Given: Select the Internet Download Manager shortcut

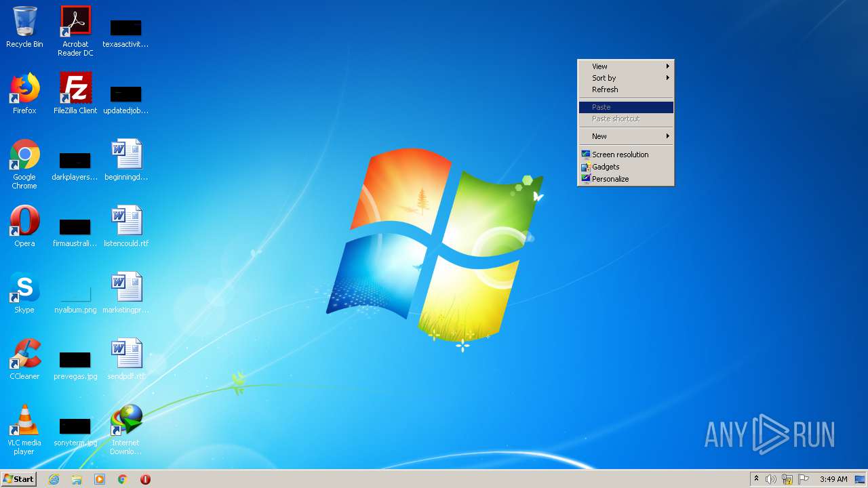Looking at the screenshot, I should tap(126, 430).
